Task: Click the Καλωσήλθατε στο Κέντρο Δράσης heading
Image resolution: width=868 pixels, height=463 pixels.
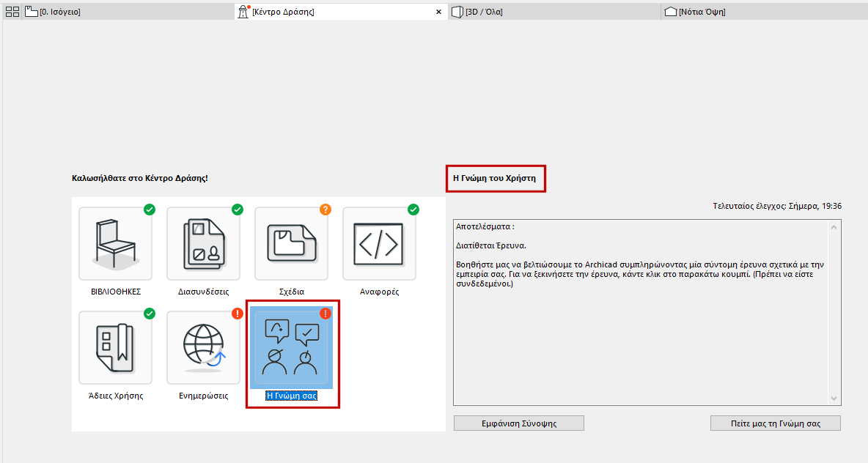Action: tap(140, 178)
